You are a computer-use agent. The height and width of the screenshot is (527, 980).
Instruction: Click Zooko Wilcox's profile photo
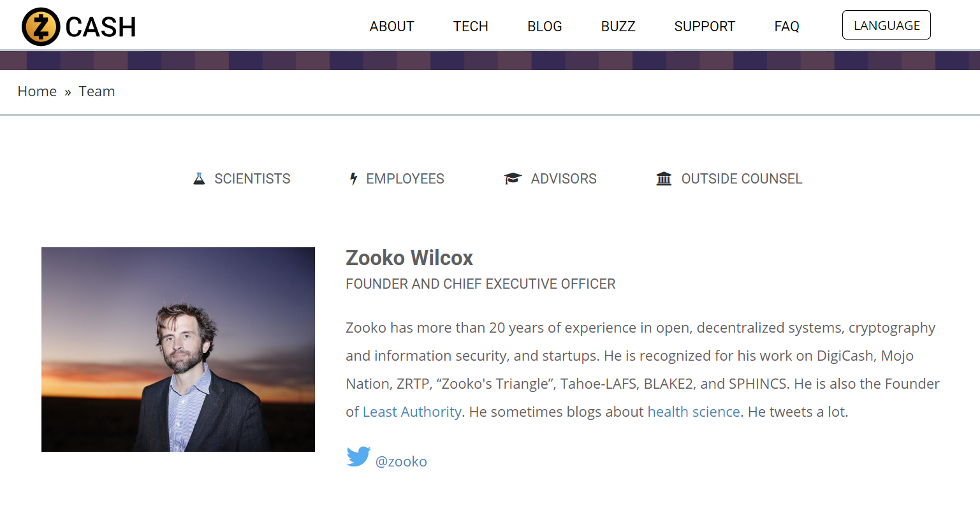tap(178, 349)
